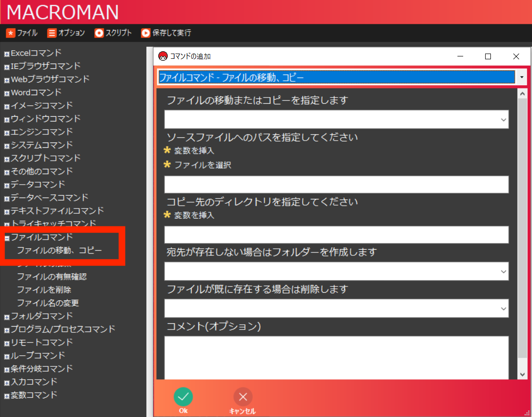
Task: Expand the Wordコマンド tree node
Action: pos(7,94)
